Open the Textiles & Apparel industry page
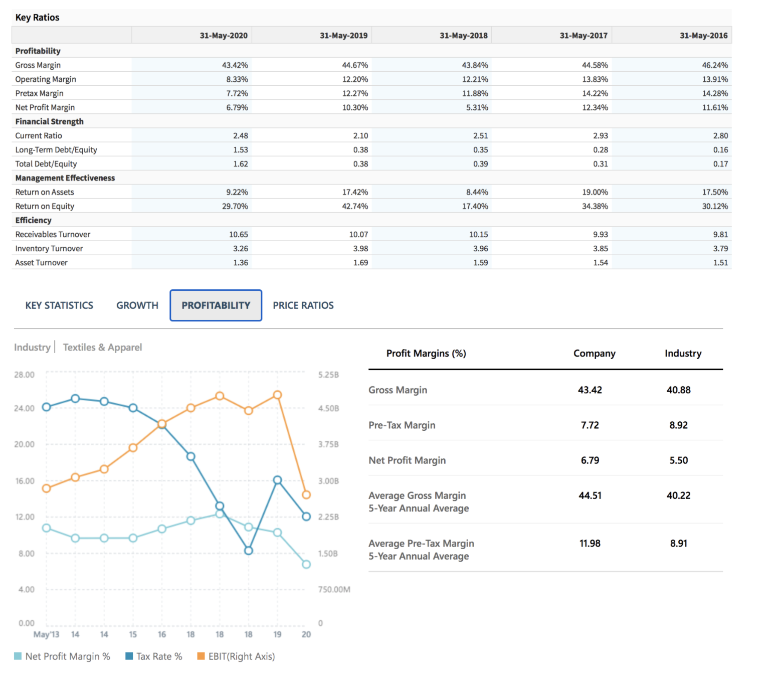The width and height of the screenshot is (784, 677). pos(102,347)
